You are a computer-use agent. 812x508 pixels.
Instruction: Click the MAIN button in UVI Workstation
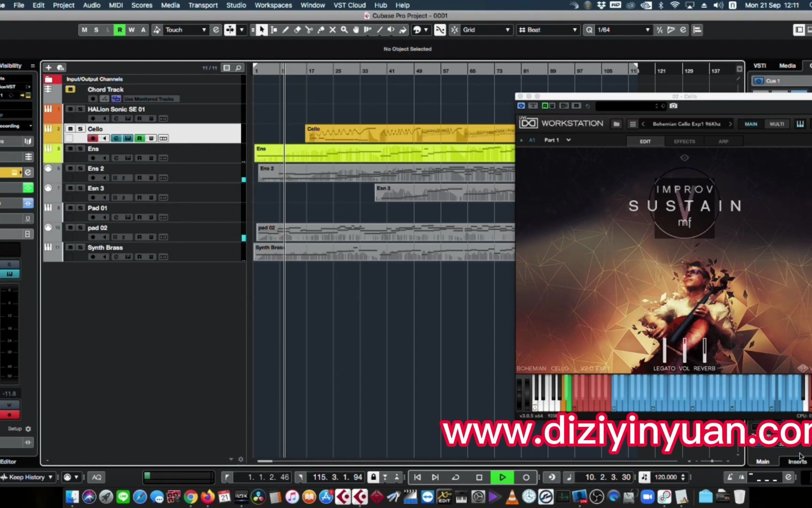coord(750,124)
